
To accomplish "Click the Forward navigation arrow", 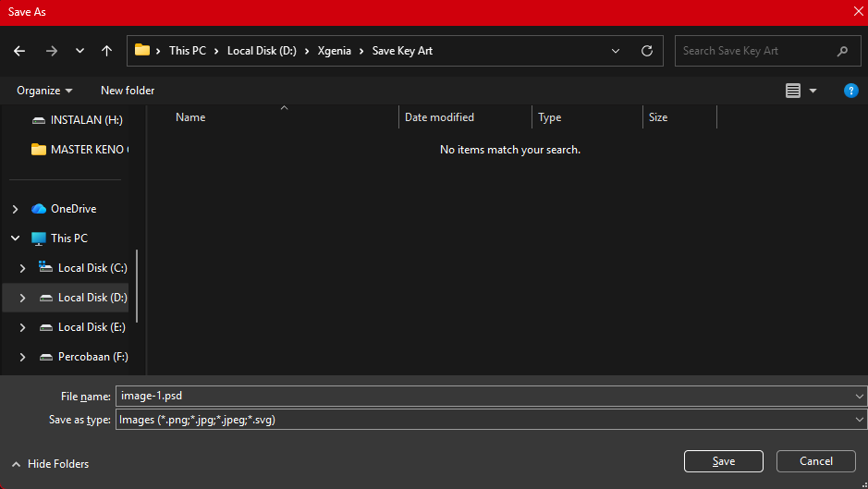I will click(x=52, y=51).
